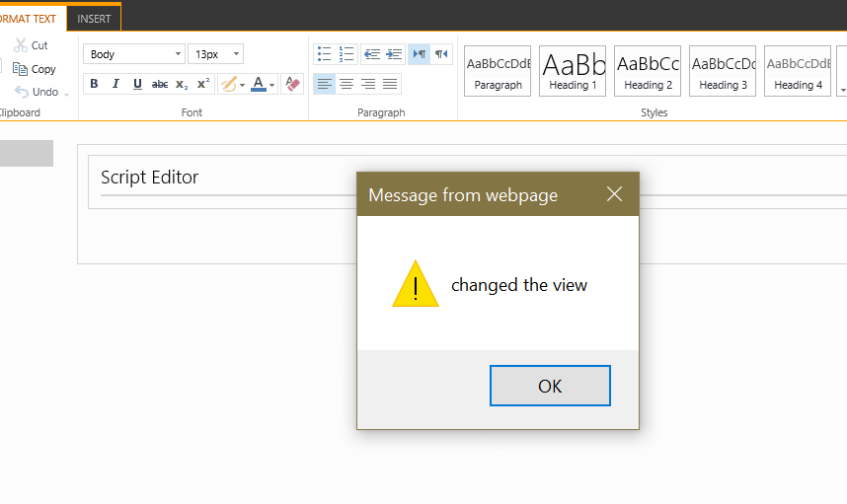The height and width of the screenshot is (504, 847).
Task: Click the clear formatting eraser icon
Action: pyautogui.click(x=292, y=84)
